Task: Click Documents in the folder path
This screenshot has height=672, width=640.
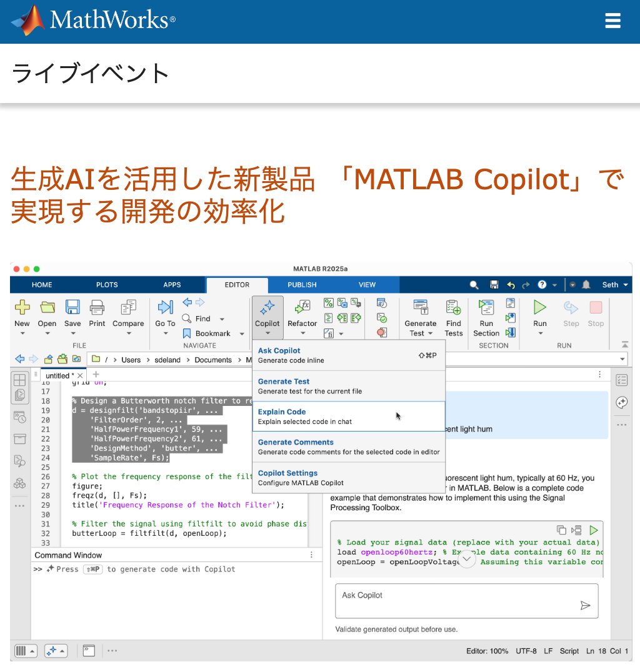Action: pyautogui.click(x=213, y=360)
